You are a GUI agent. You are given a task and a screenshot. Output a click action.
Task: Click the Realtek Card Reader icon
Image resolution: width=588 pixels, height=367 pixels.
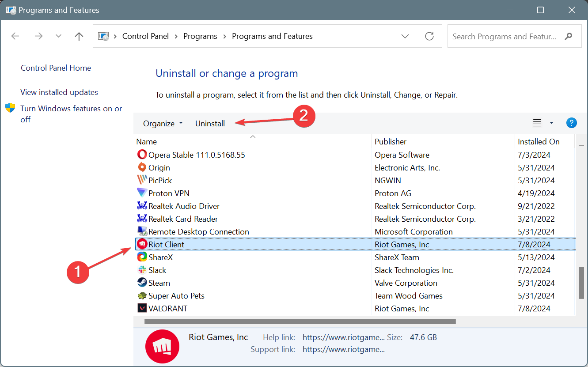(142, 219)
